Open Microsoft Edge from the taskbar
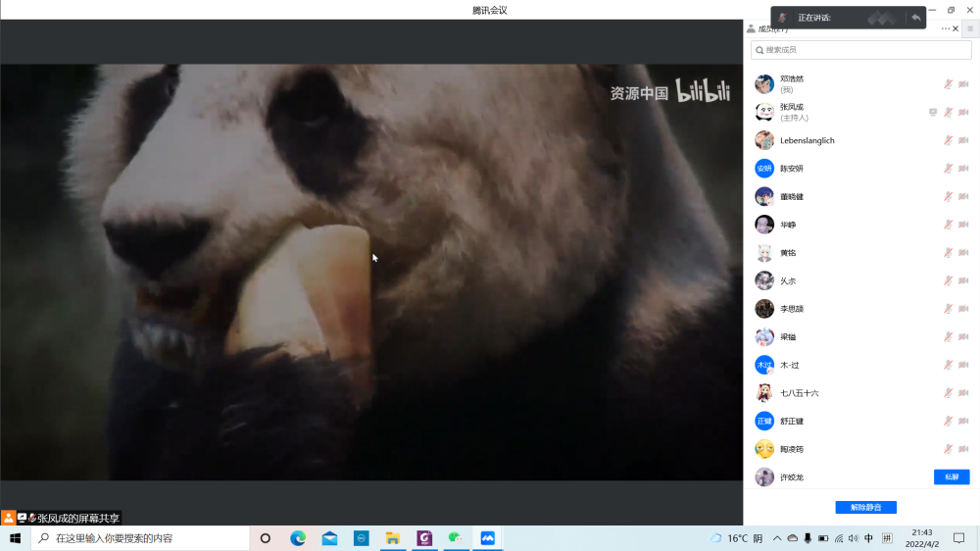 coord(298,538)
